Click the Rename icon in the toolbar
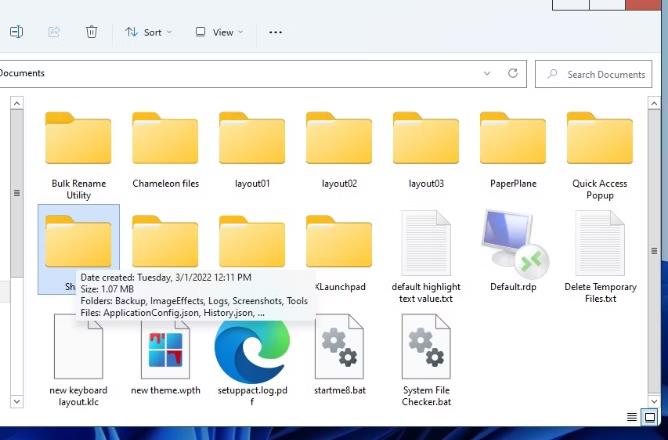 (x=16, y=32)
